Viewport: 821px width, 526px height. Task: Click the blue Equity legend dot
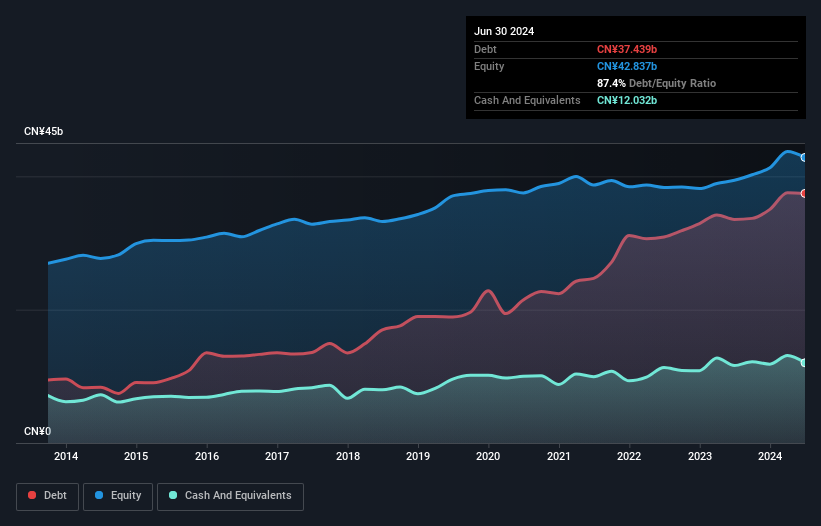click(x=99, y=495)
